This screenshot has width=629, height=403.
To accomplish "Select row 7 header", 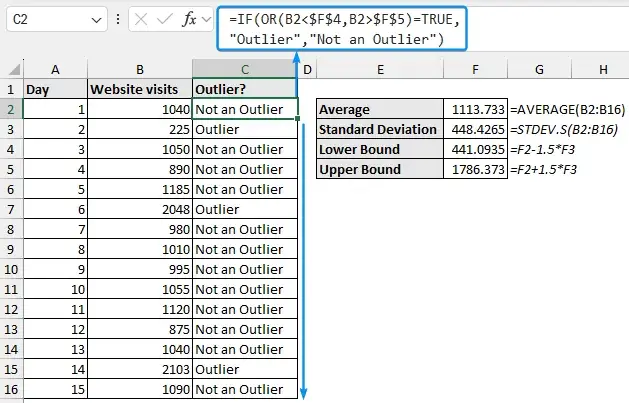I will point(11,209).
